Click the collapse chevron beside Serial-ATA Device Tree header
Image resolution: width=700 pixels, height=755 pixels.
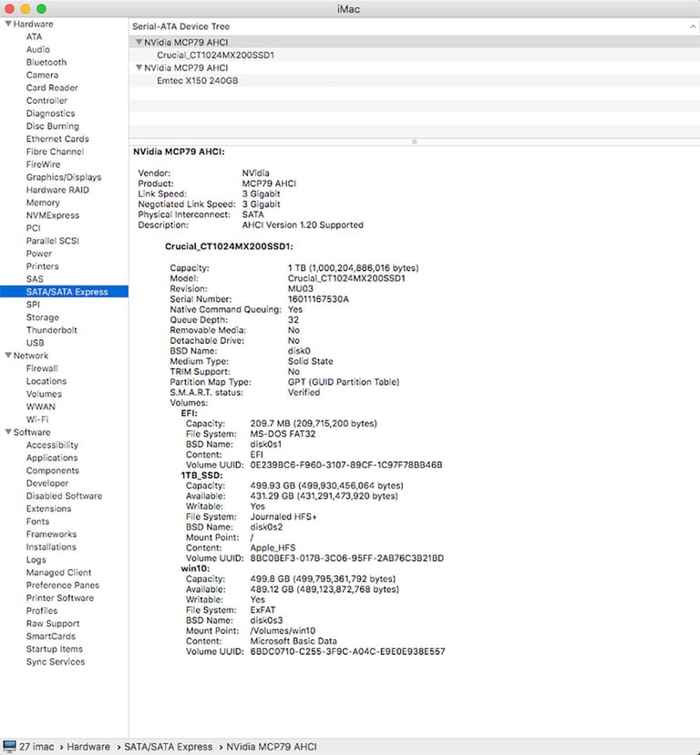click(x=693, y=27)
